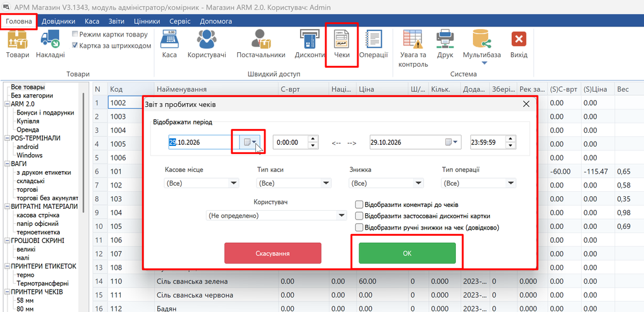Open the Звіти menu
The height and width of the screenshot is (312, 644).
click(x=116, y=21)
